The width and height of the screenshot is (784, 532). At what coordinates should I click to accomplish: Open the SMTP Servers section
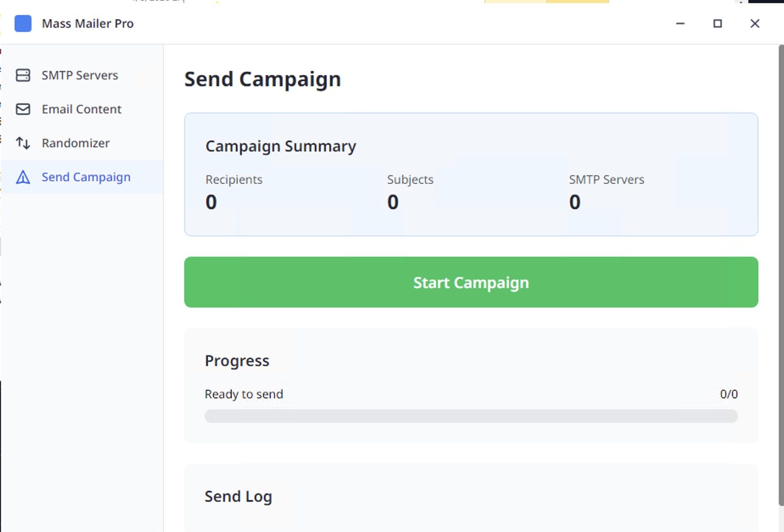(x=80, y=75)
